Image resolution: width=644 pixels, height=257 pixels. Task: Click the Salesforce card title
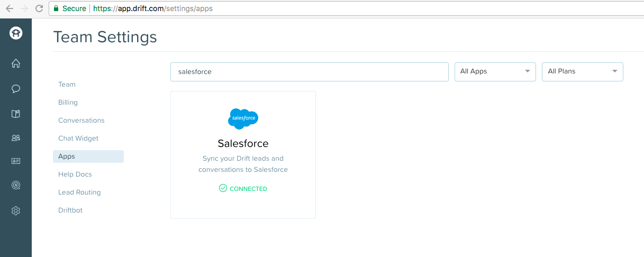tap(243, 143)
